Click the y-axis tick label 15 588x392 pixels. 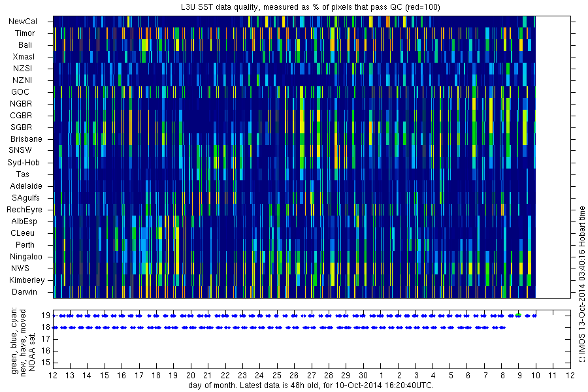(x=46, y=363)
